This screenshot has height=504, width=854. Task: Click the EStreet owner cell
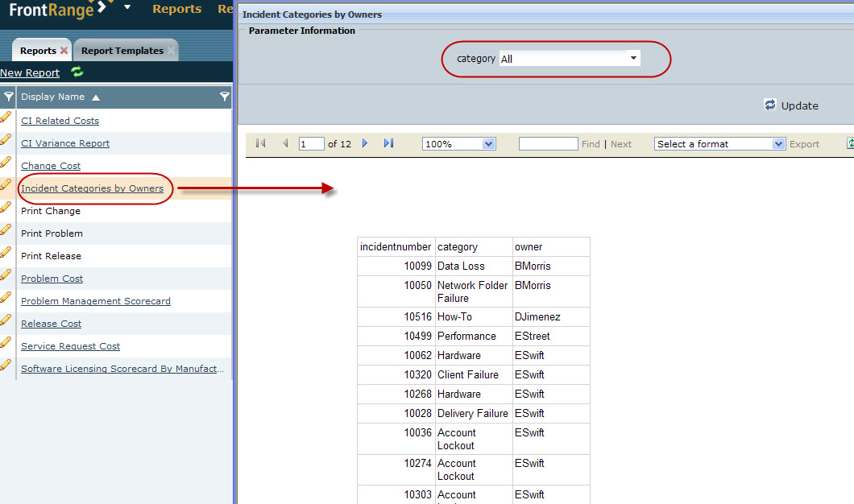tap(551, 337)
